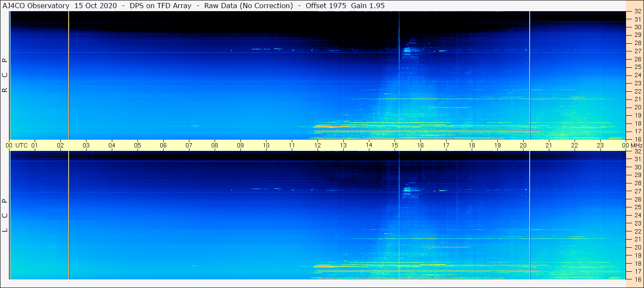The width and height of the screenshot is (644, 288).
Task: Select hour 21 on the UTC time axis
Action: (x=549, y=145)
